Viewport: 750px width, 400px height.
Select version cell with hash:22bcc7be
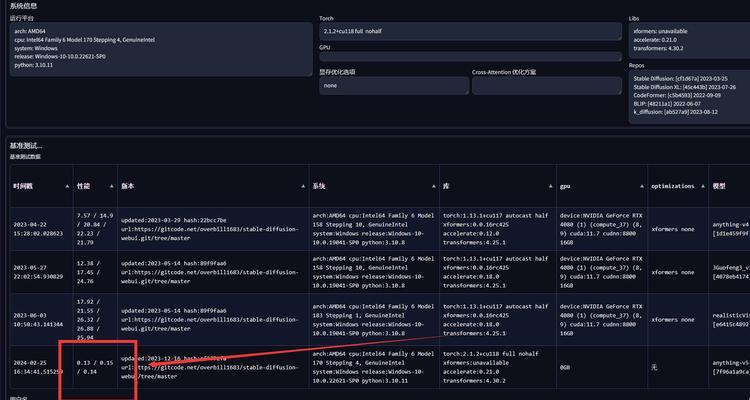click(213, 229)
